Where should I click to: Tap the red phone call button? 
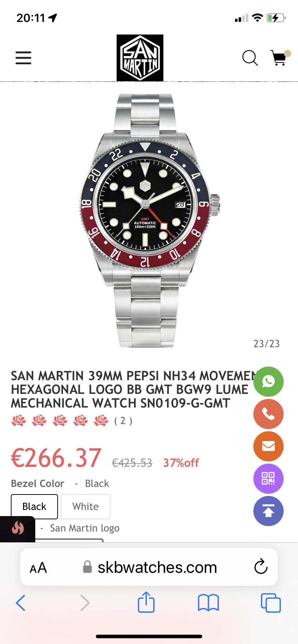(268, 414)
